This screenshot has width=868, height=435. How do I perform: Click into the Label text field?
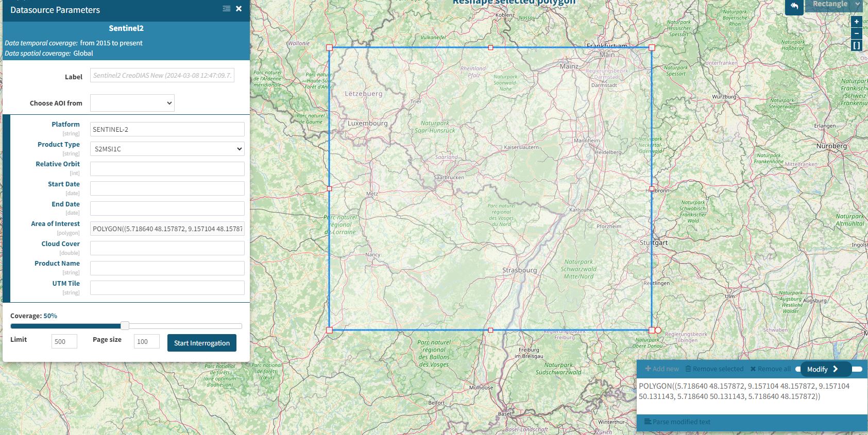tap(162, 75)
